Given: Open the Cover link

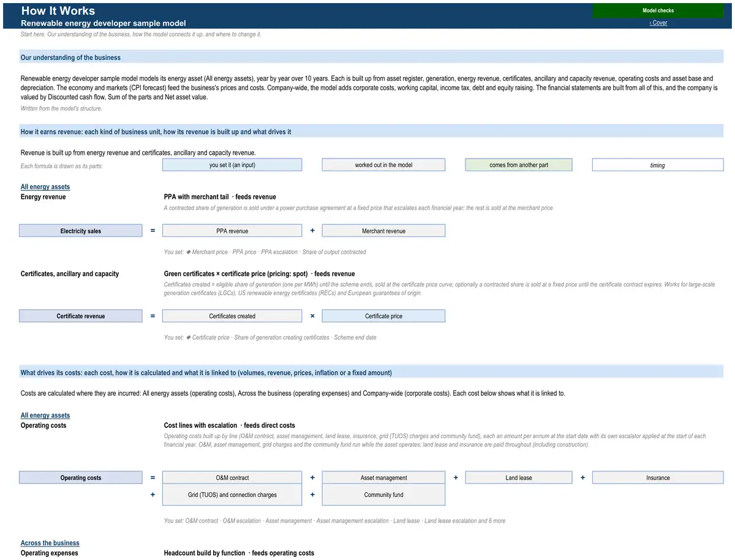Looking at the screenshot, I should pyautogui.click(x=658, y=23).
